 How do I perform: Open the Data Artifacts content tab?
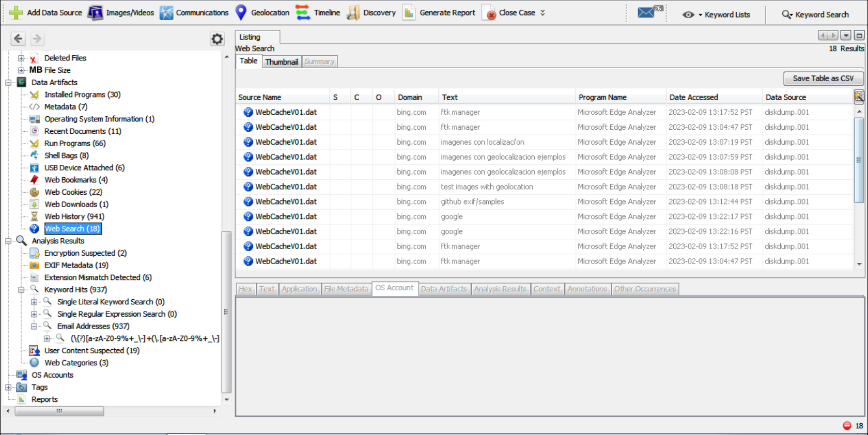pos(444,289)
